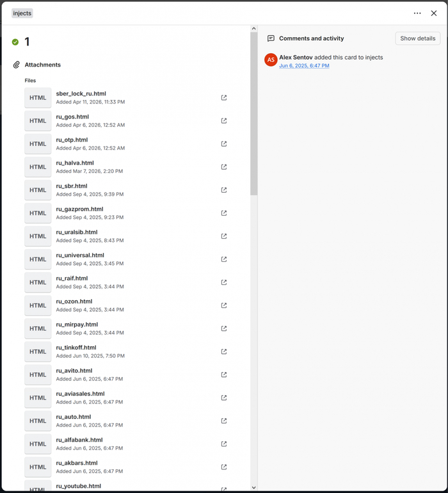Click the paperclip Attachments icon

coord(16,65)
